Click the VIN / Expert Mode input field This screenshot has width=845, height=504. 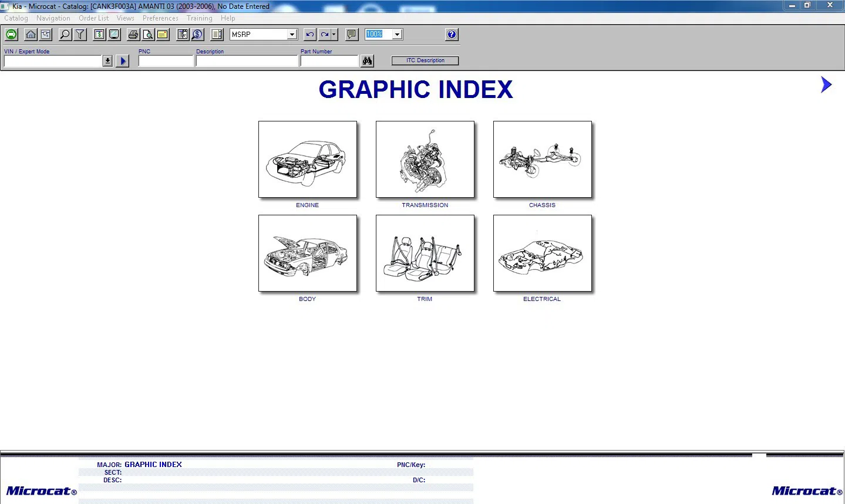[x=53, y=61]
